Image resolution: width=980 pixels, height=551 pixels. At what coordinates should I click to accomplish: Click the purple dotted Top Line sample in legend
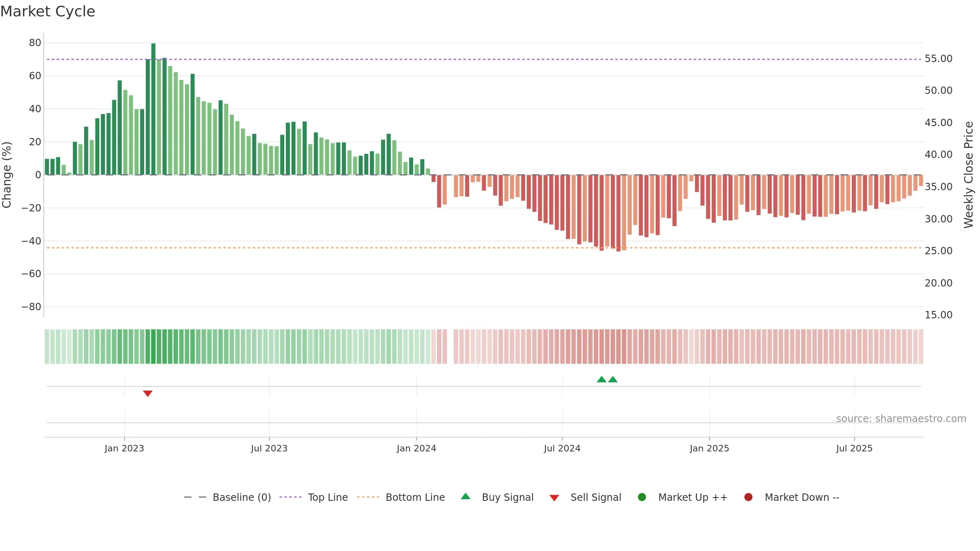[290, 497]
